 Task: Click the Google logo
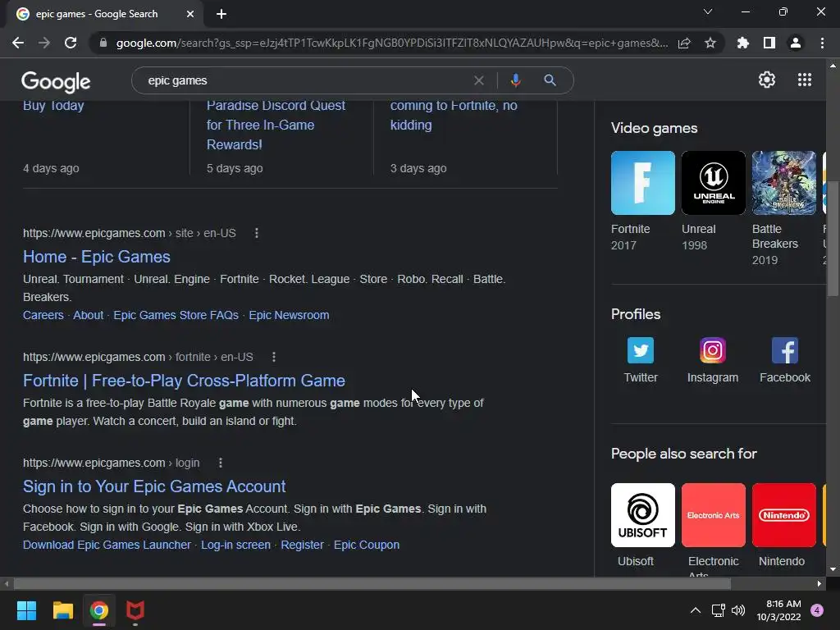click(x=56, y=81)
